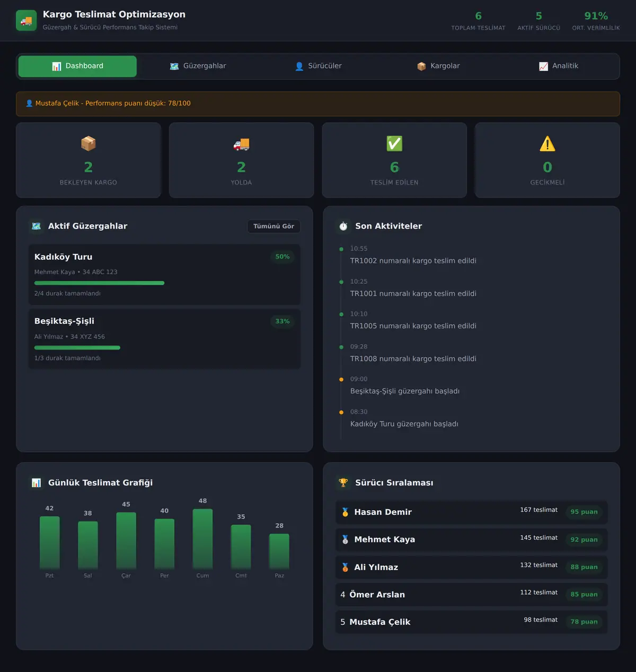The image size is (636, 672).
Task: Click the person icon in warning banner
Action: pos(29,103)
